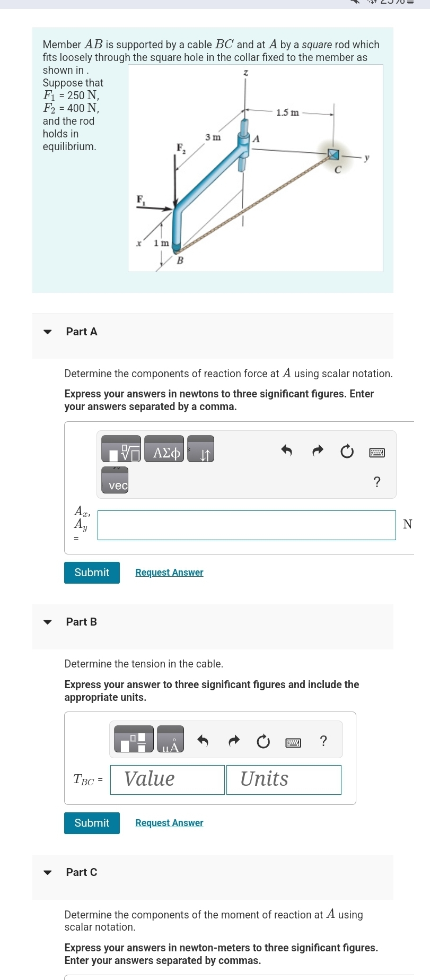Open the help question mark in Part A

tap(377, 482)
